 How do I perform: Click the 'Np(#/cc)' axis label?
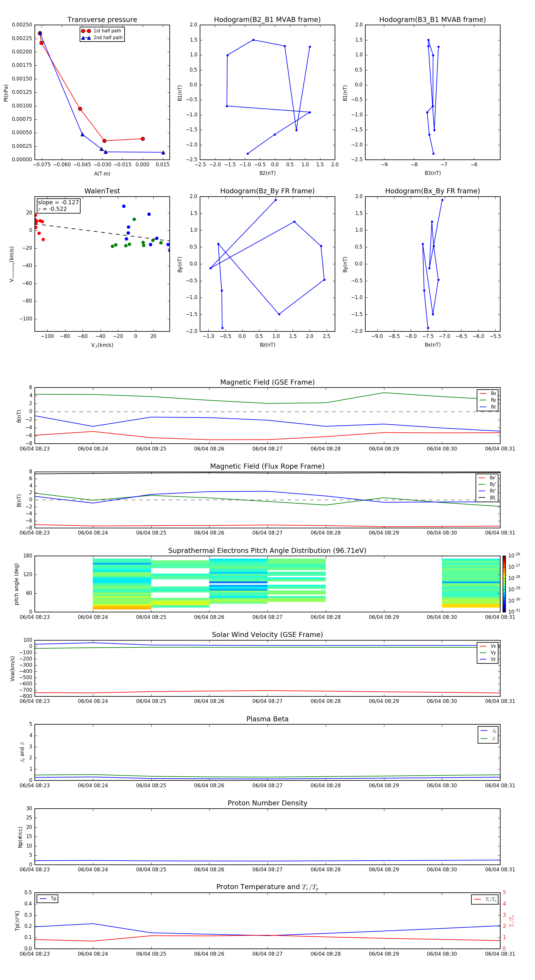pos(20,837)
